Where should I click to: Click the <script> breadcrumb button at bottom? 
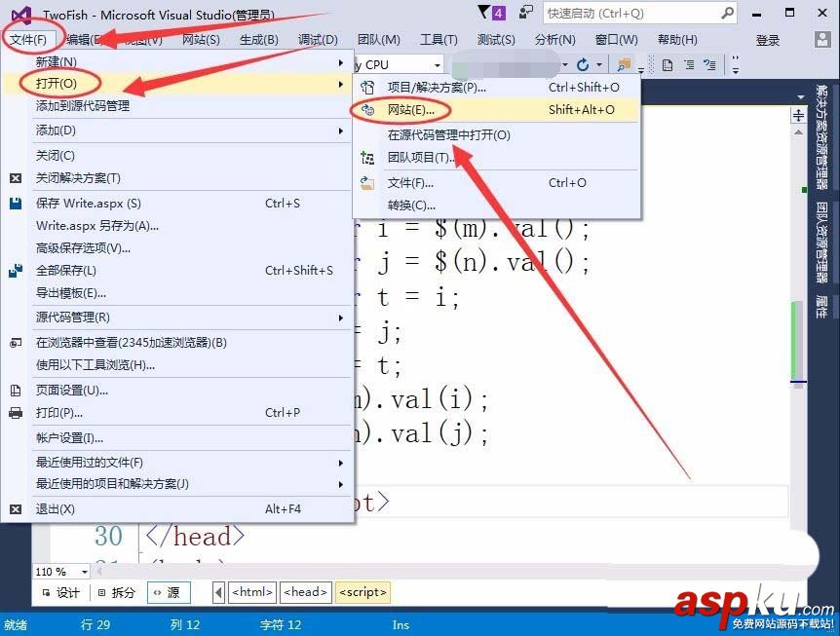(365, 591)
